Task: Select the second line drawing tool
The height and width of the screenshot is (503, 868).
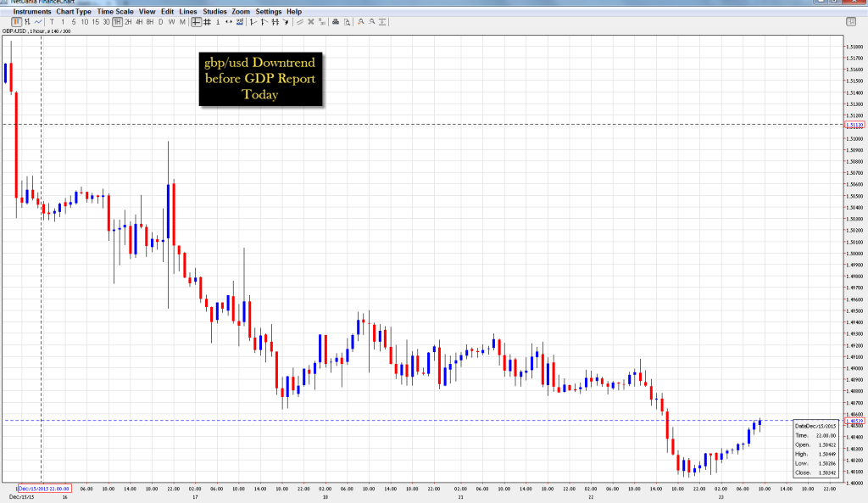Action: [264, 22]
